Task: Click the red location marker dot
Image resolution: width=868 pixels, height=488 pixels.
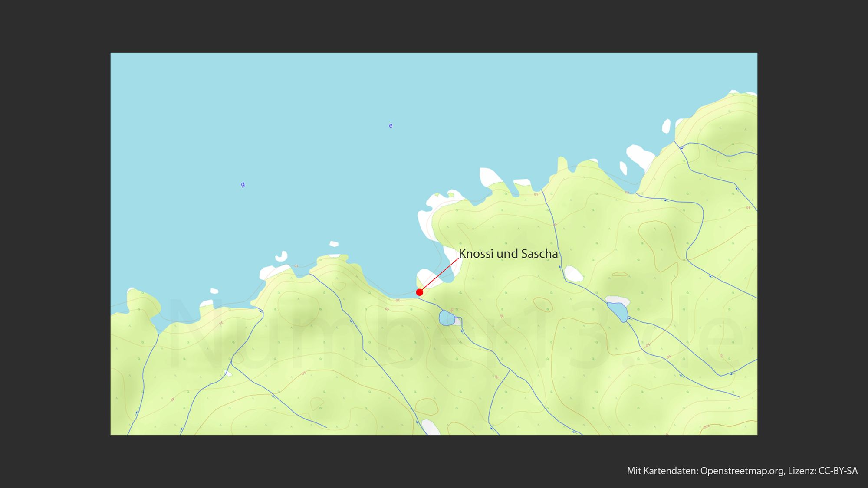Action: pos(419,292)
